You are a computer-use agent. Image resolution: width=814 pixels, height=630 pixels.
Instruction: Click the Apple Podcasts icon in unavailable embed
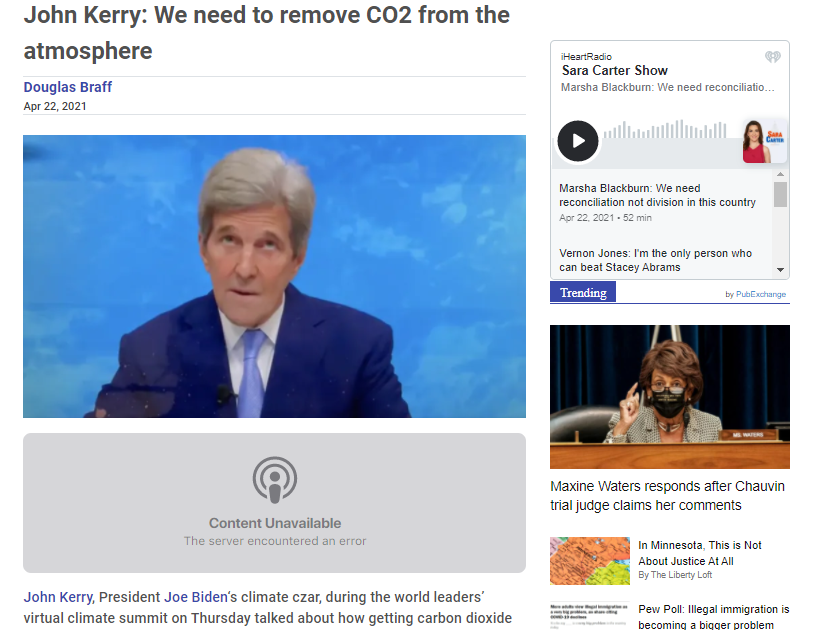click(275, 480)
